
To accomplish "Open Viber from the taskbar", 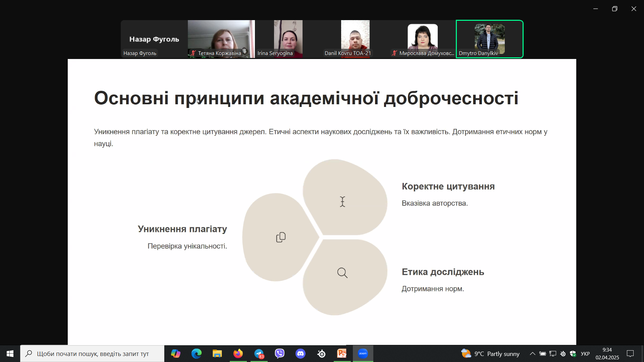I will pos(280,354).
